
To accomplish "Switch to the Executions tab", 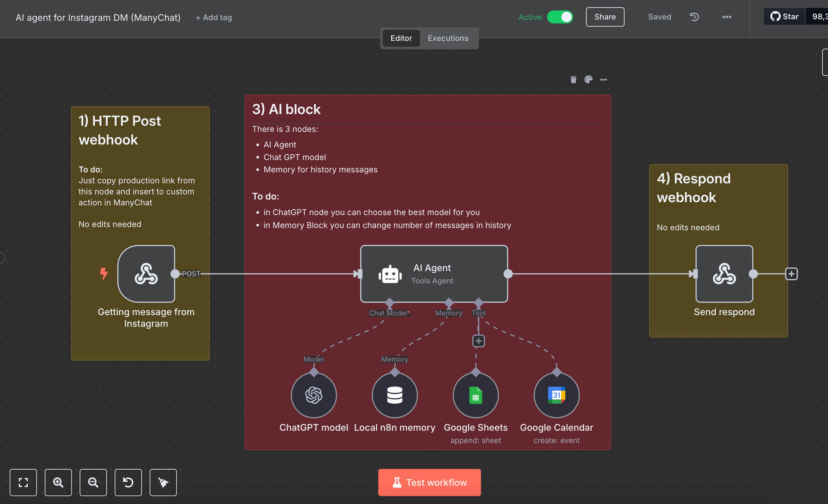I will pos(448,38).
